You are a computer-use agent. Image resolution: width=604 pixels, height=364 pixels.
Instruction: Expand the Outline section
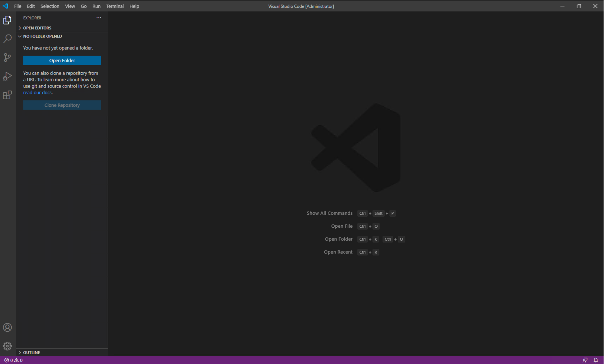pos(31,352)
